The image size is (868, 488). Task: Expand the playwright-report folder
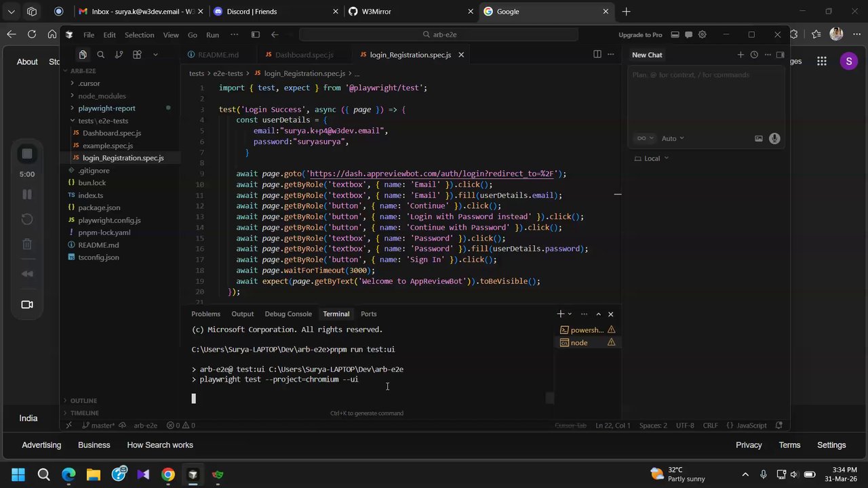coord(106,108)
